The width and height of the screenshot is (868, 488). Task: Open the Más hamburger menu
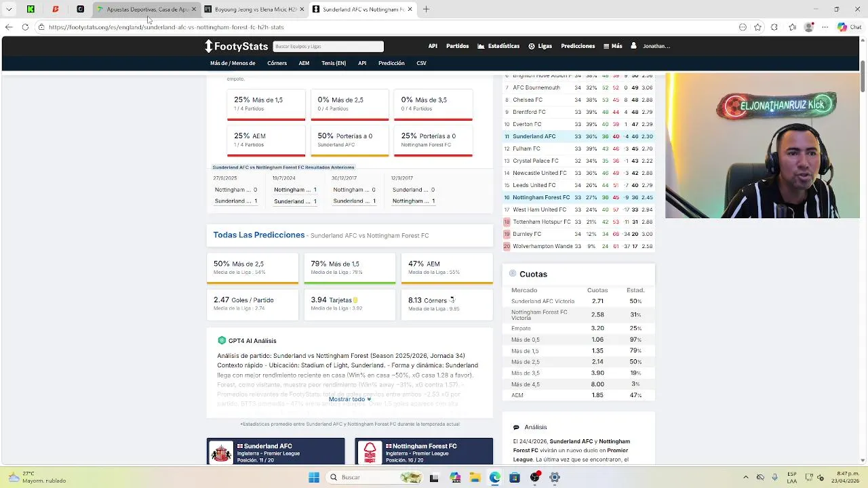pos(613,46)
